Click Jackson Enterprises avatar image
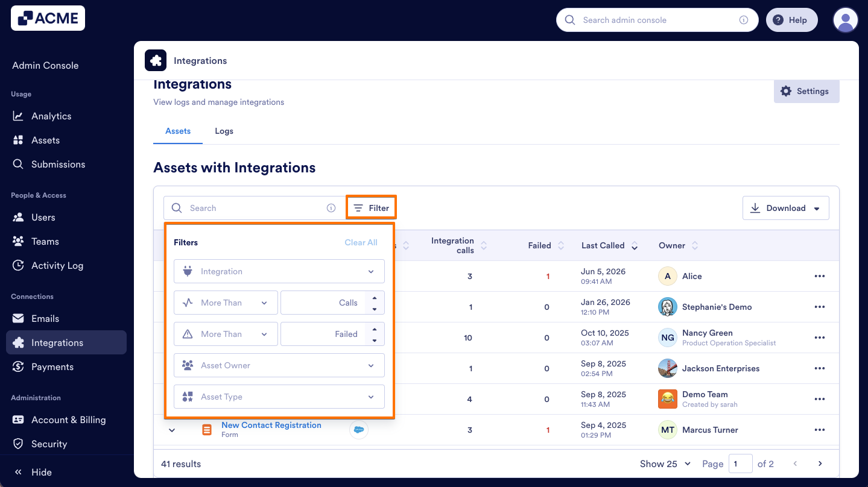Image resolution: width=868 pixels, height=487 pixels. tap(667, 368)
